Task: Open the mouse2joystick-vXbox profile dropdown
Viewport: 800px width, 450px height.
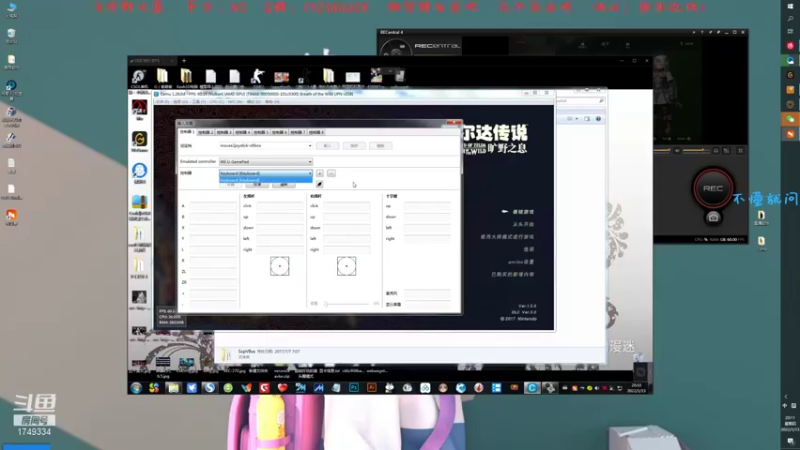Action: 265,146
